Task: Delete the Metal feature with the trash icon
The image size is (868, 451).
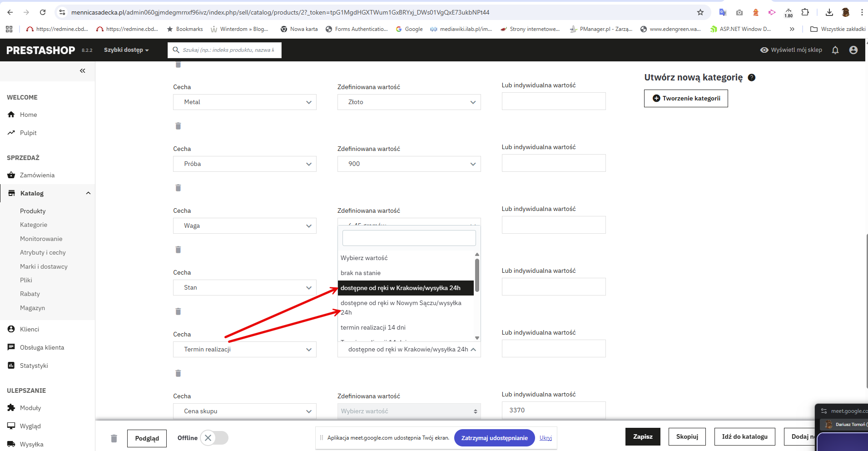Action: [178, 126]
